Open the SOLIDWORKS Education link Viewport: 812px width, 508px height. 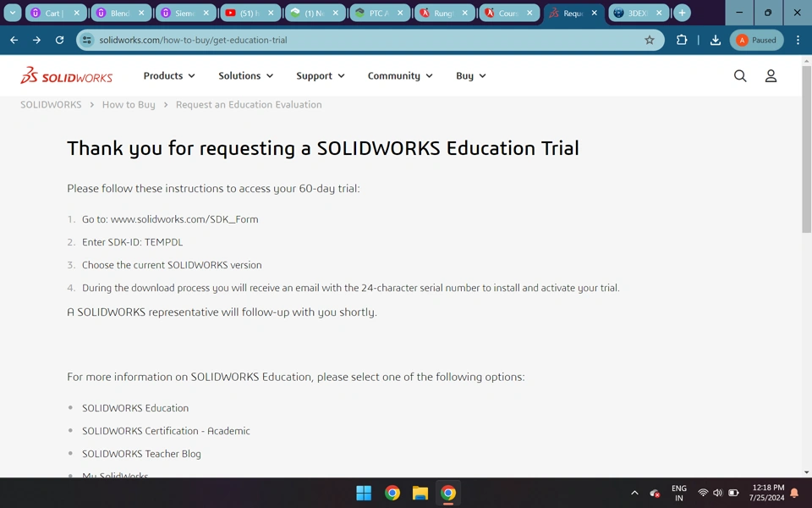click(x=135, y=408)
